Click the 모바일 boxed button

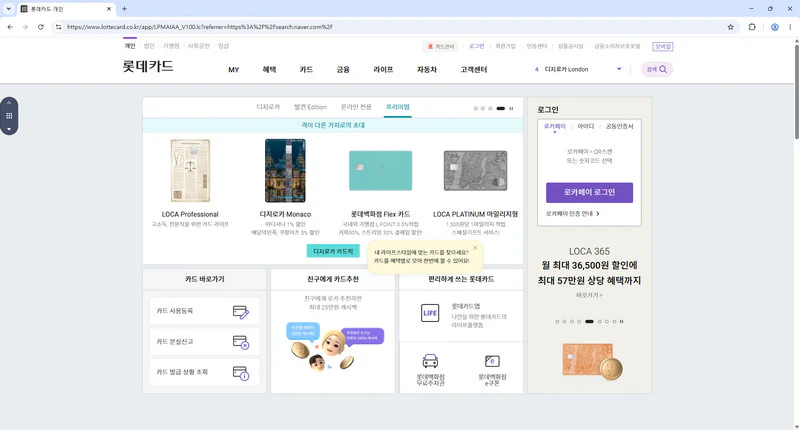[663, 46]
